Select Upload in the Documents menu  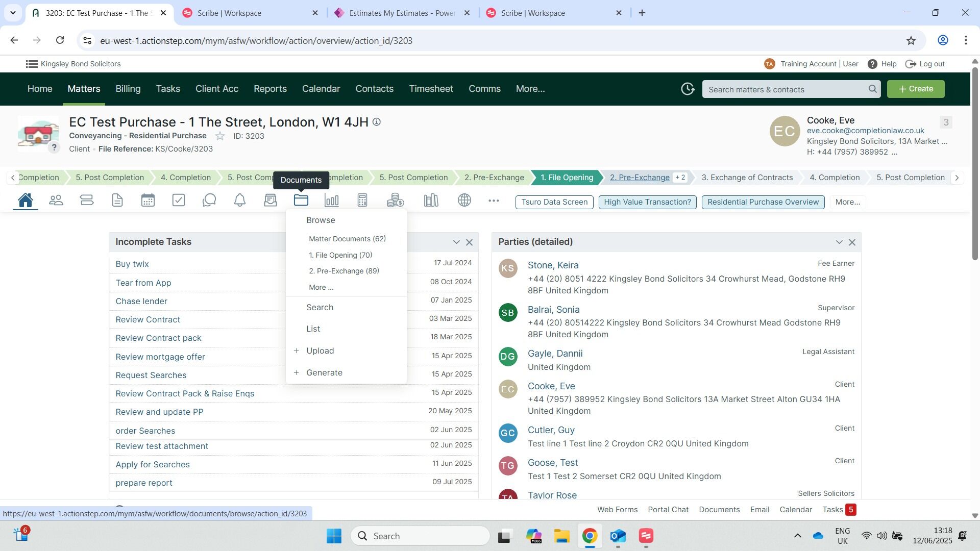[320, 351]
